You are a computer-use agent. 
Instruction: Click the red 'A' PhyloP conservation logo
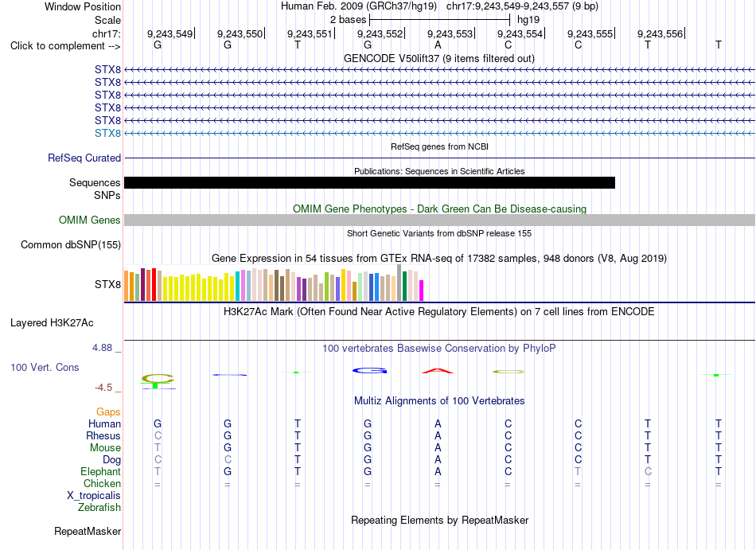coord(438,371)
